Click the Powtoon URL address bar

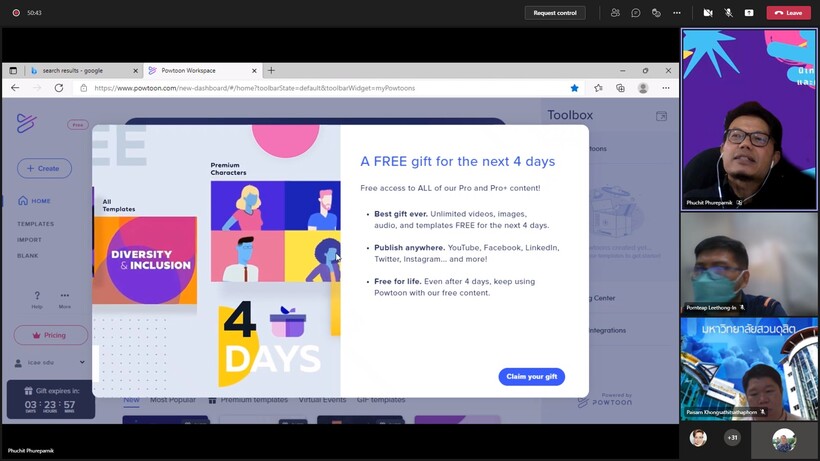tap(324, 88)
